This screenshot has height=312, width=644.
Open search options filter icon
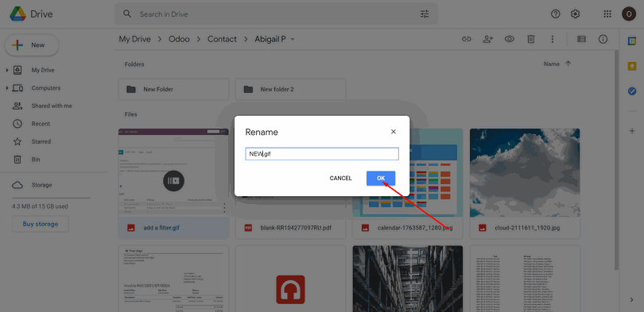coord(425,14)
